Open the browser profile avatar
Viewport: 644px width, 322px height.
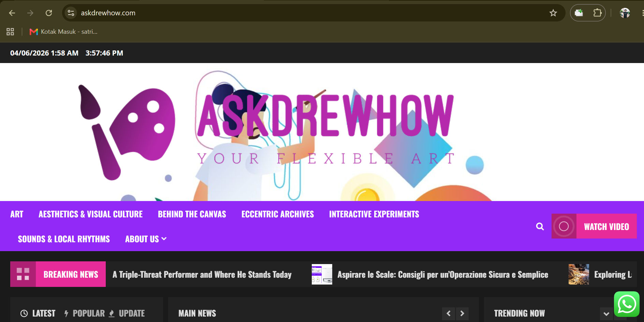[x=625, y=13]
